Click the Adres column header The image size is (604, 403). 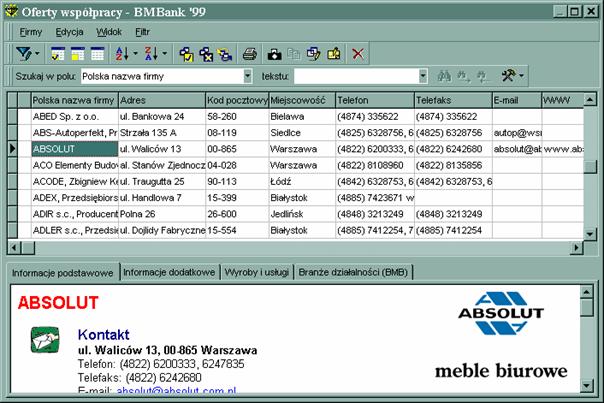point(162,100)
